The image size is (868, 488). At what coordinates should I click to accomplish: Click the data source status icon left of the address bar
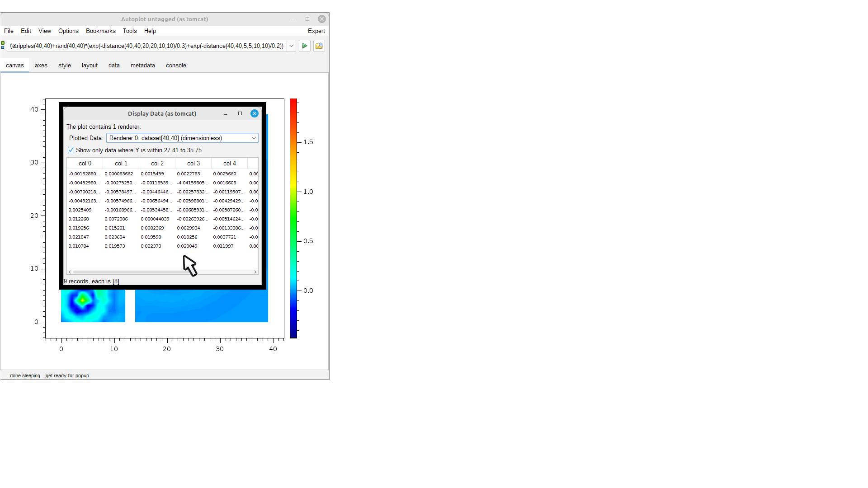coord(3,45)
